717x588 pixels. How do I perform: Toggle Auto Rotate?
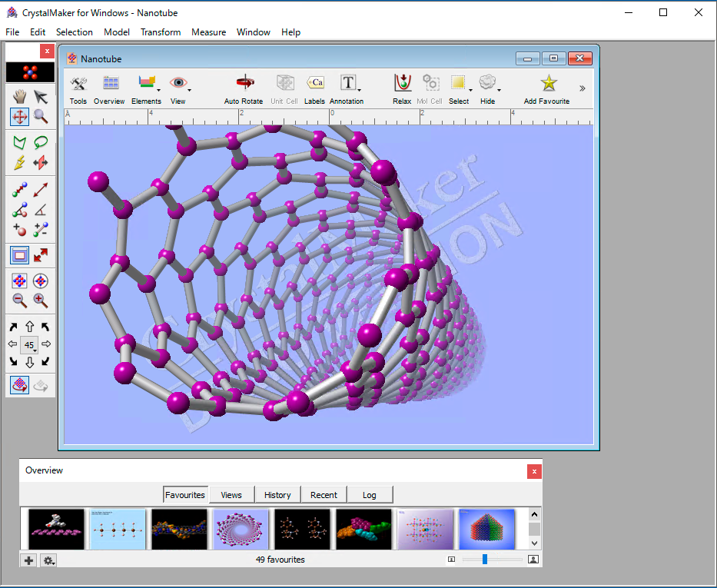(x=244, y=89)
